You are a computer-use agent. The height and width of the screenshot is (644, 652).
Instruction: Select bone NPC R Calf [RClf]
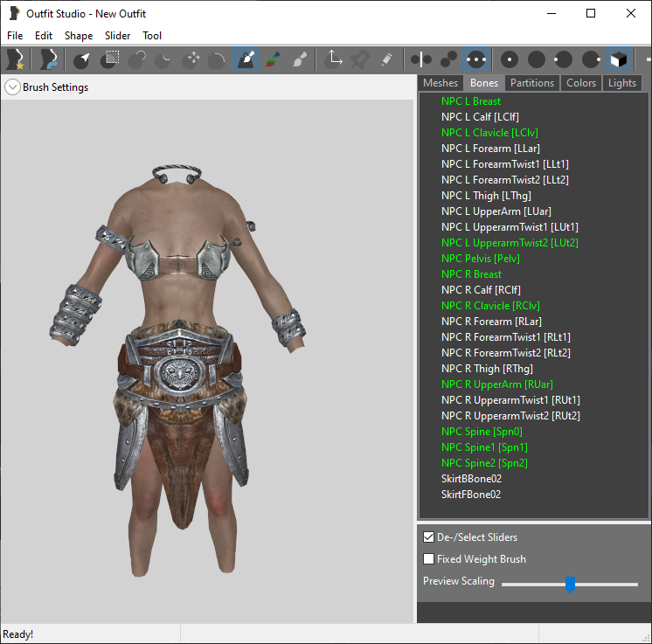(481, 290)
